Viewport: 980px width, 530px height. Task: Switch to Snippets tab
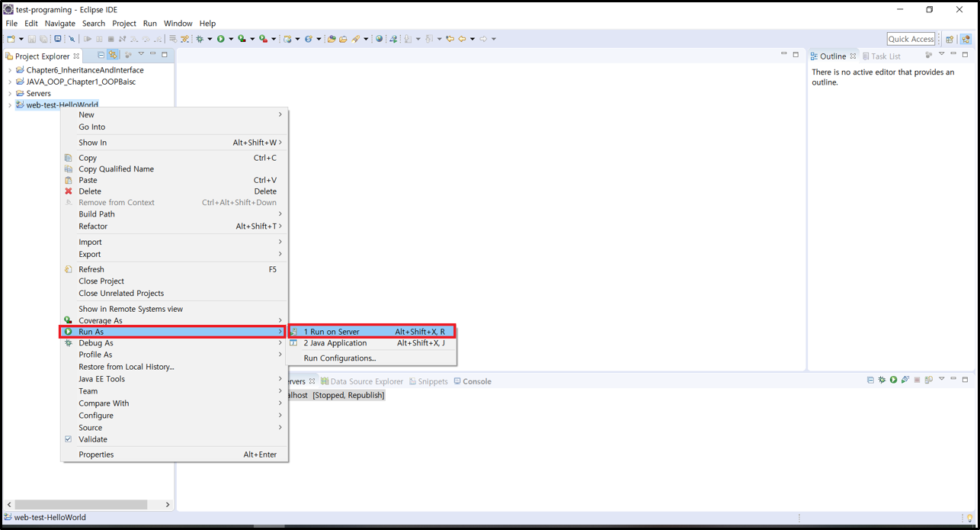pos(428,381)
